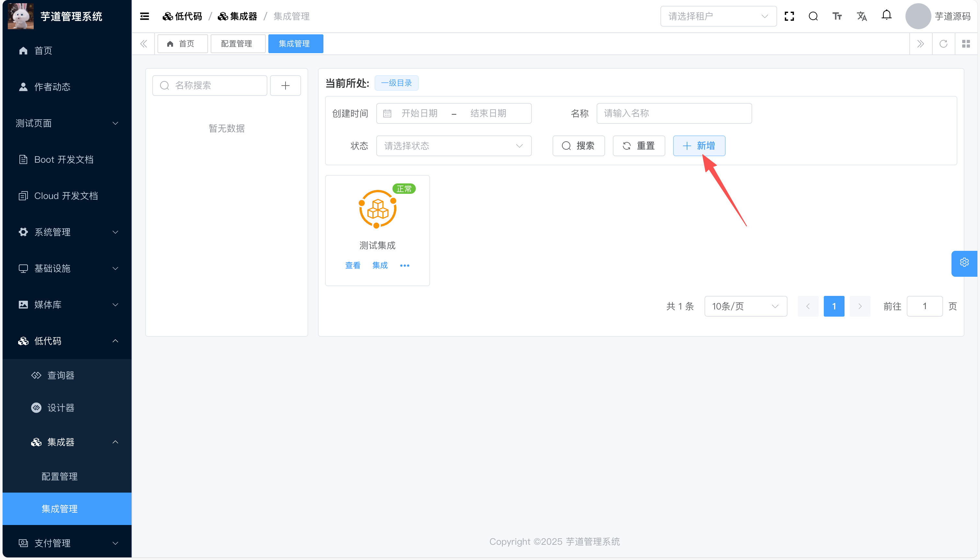This screenshot has width=980, height=560.
Task: Toggle the hamburger sidebar collapse icon
Action: click(x=144, y=16)
